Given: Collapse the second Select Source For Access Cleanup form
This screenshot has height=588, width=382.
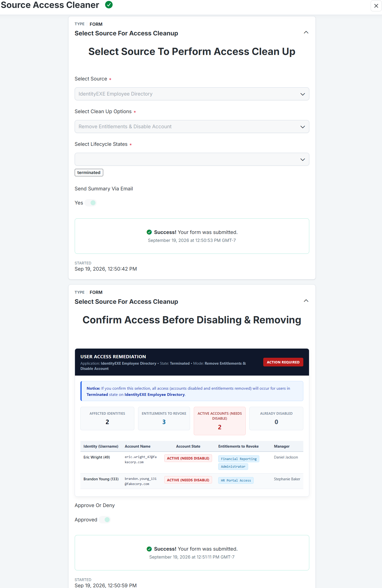Looking at the screenshot, I should (306, 301).
